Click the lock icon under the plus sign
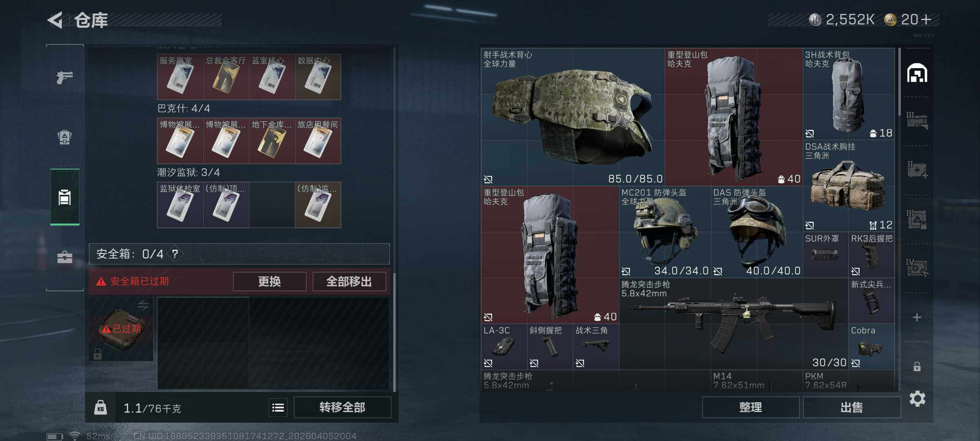This screenshot has height=441, width=980. point(917,366)
